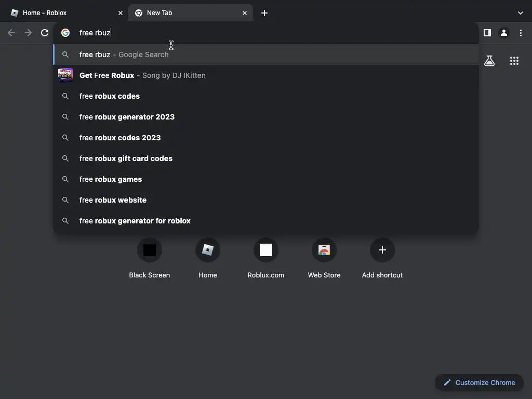532x399 pixels.
Task: Open the profile avatar menu
Action: [504, 33]
